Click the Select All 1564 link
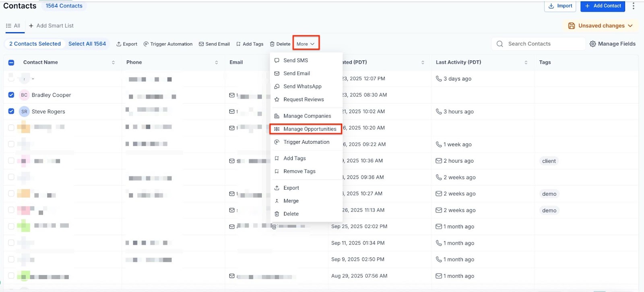 (x=87, y=44)
